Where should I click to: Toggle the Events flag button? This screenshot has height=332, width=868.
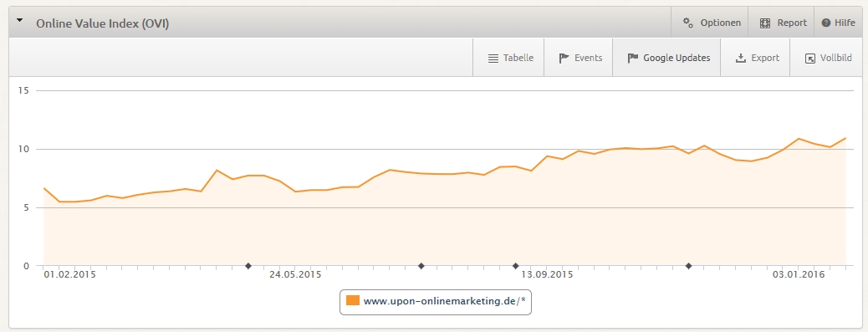[x=579, y=58]
